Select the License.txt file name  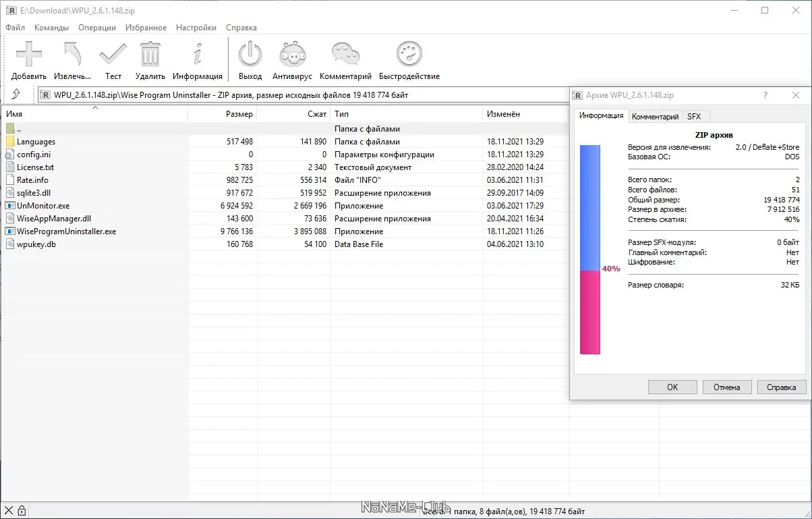coord(35,167)
